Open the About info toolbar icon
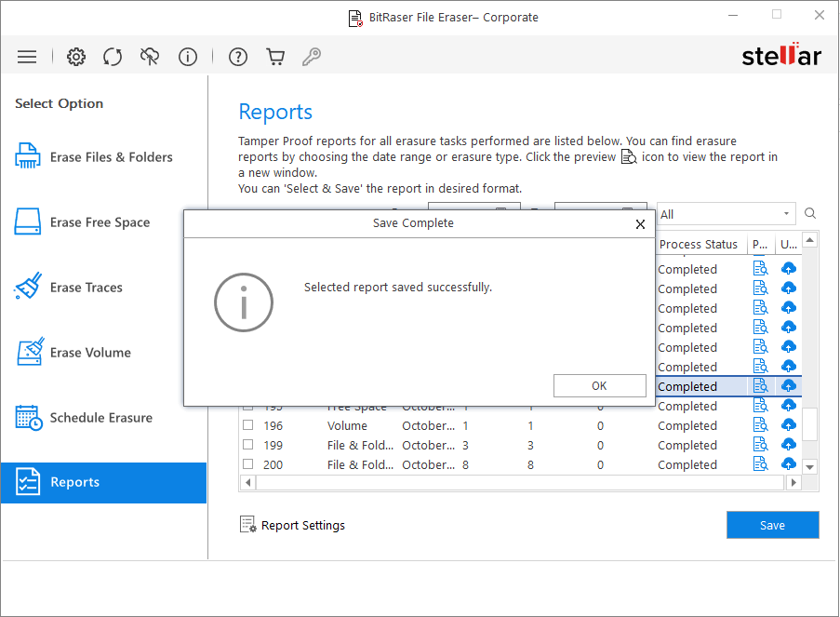 (x=188, y=57)
